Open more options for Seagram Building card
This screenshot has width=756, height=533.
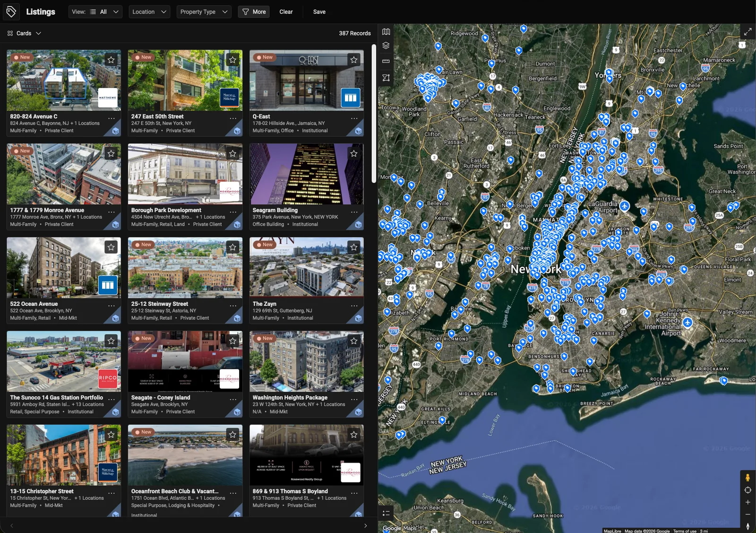[x=354, y=212]
